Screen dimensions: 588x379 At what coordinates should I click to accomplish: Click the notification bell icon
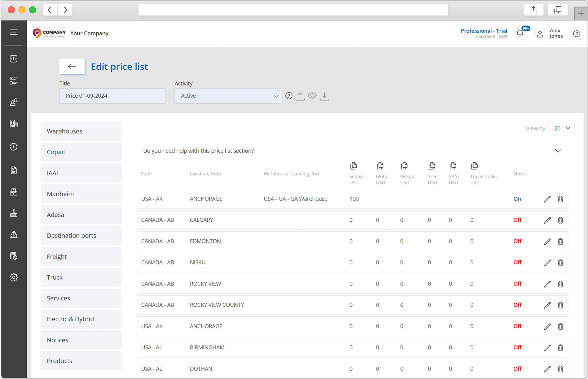tap(520, 33)
